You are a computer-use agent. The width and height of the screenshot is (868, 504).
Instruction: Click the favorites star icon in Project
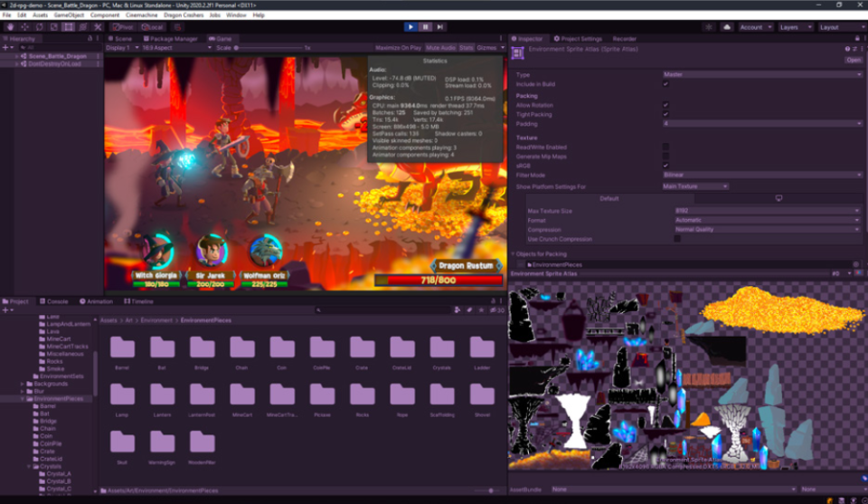click(481, 310)
